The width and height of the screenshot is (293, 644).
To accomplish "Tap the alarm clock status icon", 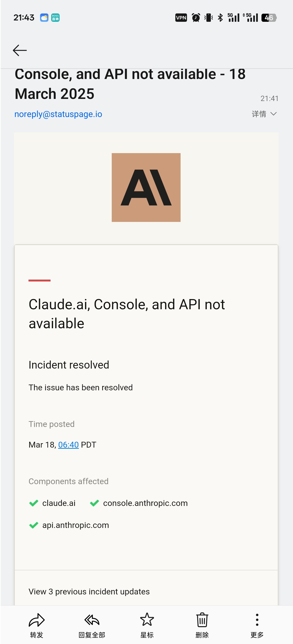I will point(196,18).
